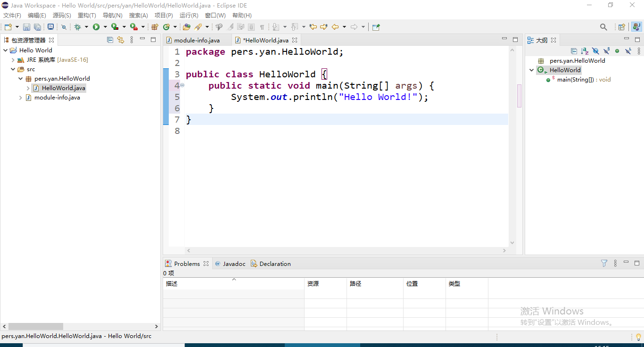Click the Coverage run icon
644x347 pixels.
point(115,27)
